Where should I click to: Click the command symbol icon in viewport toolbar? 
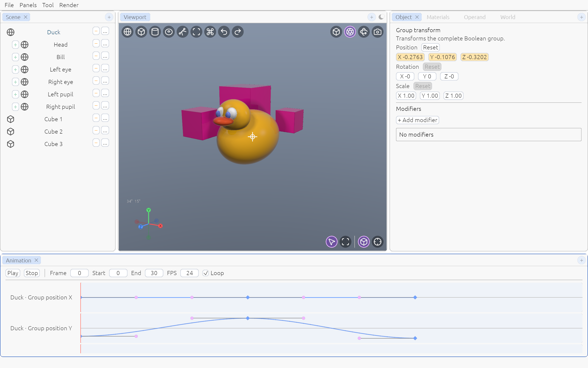point(210,32)
